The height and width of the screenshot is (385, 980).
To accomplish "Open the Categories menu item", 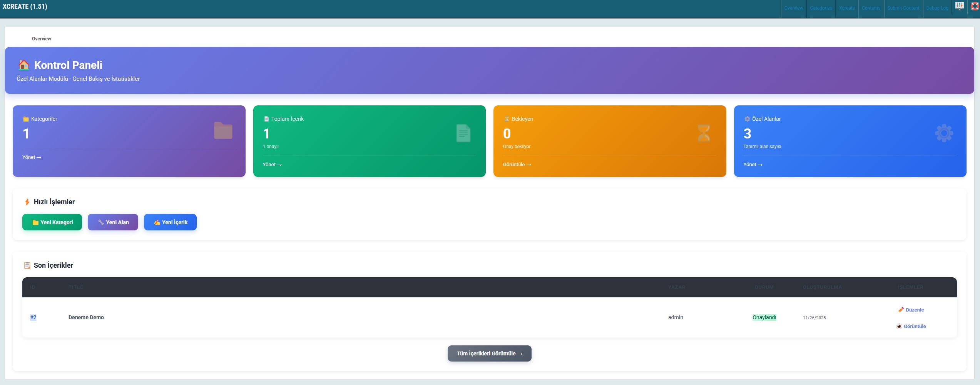I will (x=821, y=8).
